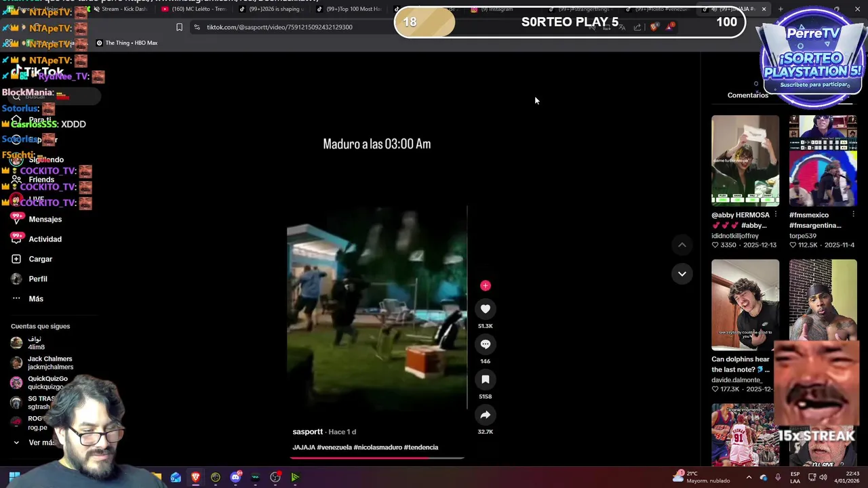Switch to the MC Leléto YouTube tab
Image resolution: width=868 pixels, height=488 pixels.
point(195,9)
